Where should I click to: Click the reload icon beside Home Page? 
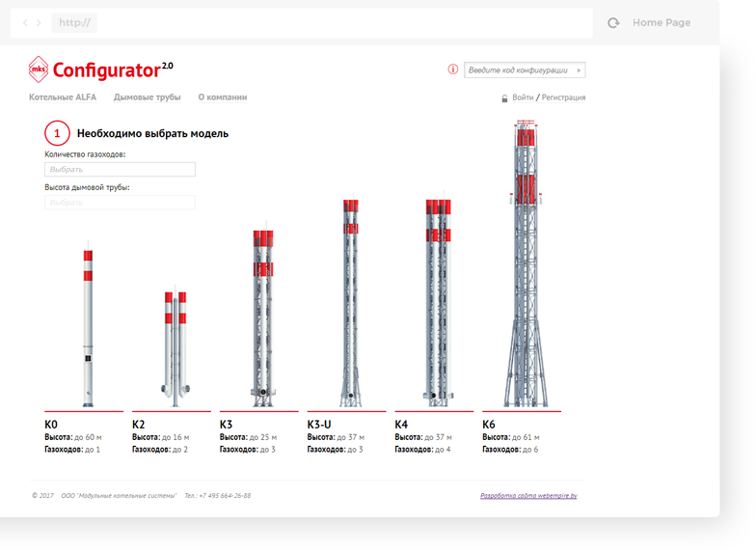613,23
